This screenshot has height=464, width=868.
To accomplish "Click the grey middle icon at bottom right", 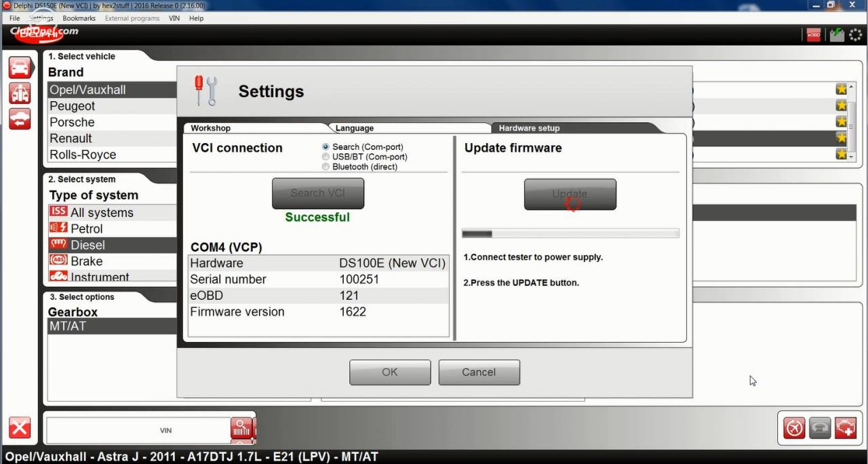I will coord(820,428).
